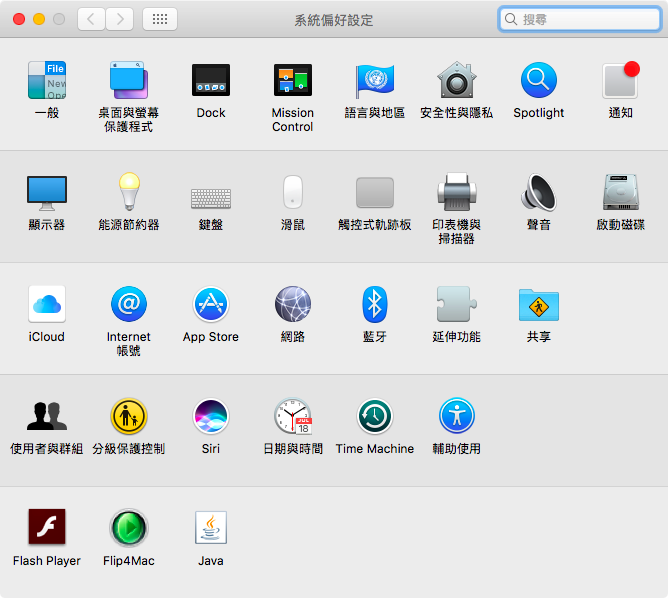Image resolution: width=668 pixels, height=598 pixels.
Task: Open Flash Player preference pane
Action: (x=47, y=527)
